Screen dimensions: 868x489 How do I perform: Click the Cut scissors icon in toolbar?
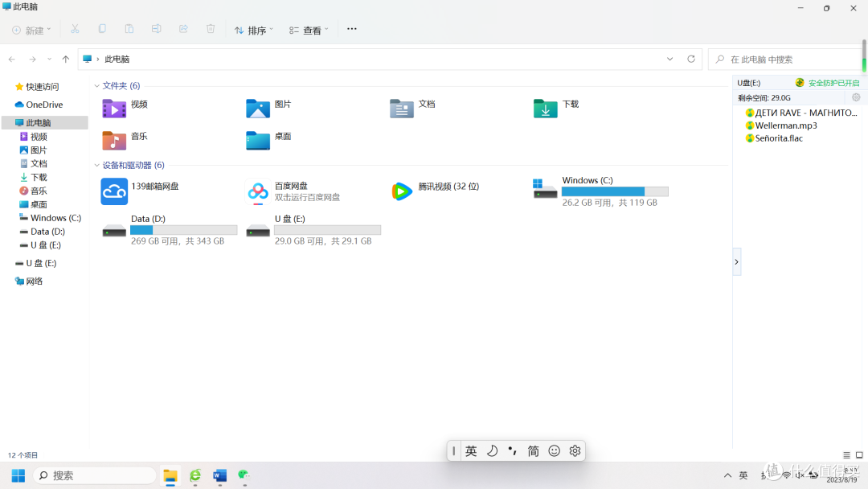(x=75, y=29)
